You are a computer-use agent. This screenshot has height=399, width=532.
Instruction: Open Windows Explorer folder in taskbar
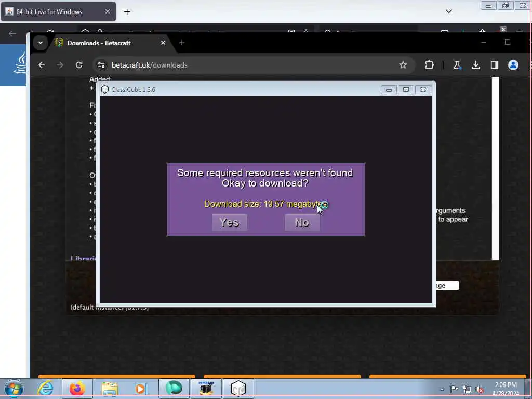click(x=110, y=389)
